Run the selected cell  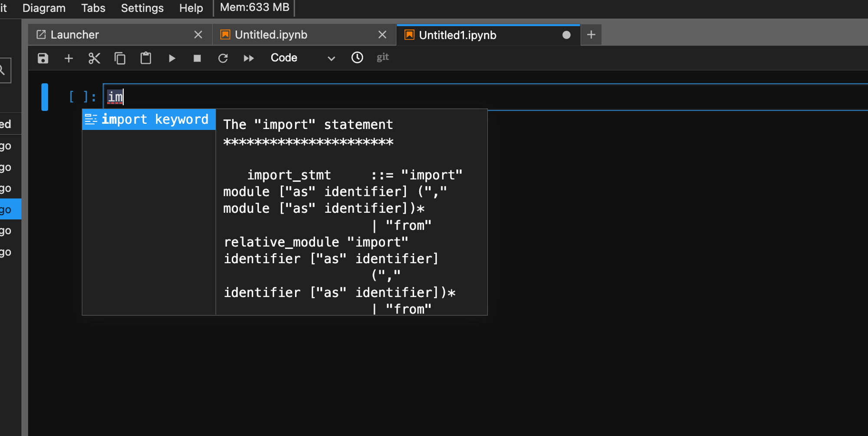(x=172, y=58)
